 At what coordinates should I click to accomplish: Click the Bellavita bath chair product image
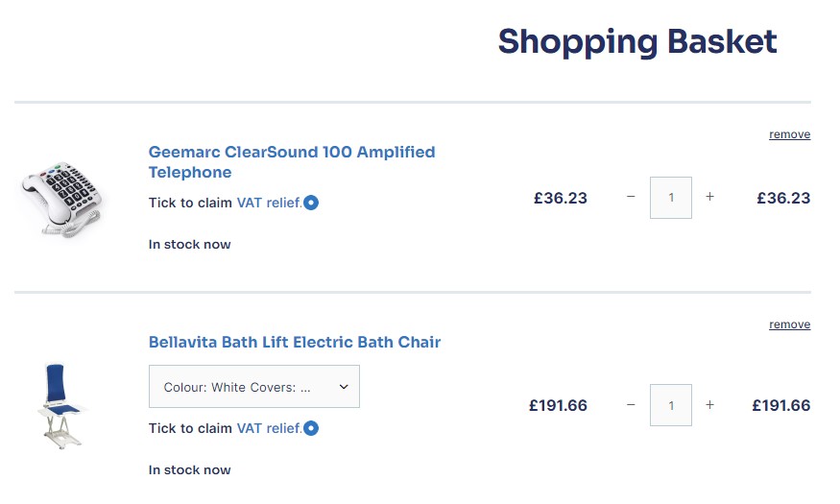click(x=60, y=405)
